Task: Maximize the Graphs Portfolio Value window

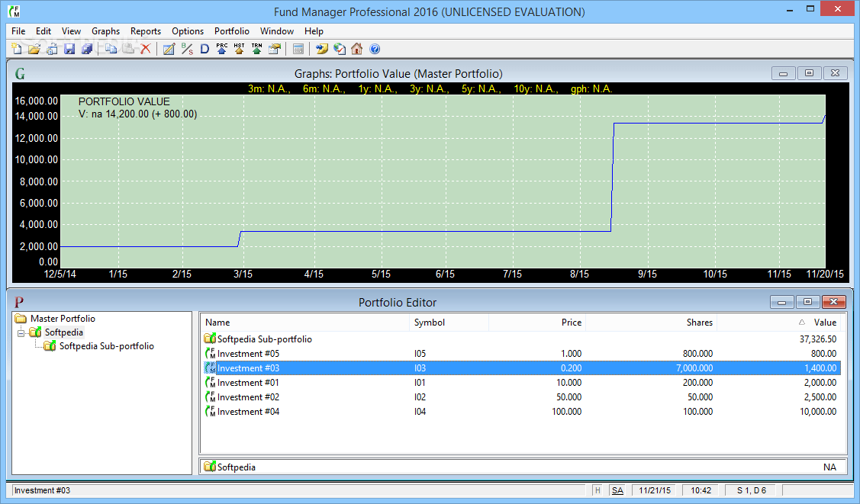Action: [809, 73]
